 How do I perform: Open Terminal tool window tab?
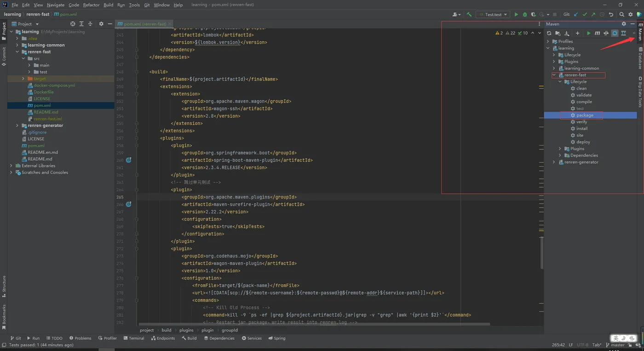coord(133,338)
